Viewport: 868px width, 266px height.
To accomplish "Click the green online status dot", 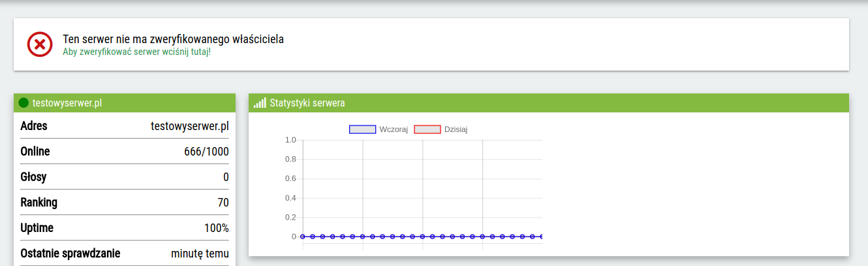I will coord(23,103).
